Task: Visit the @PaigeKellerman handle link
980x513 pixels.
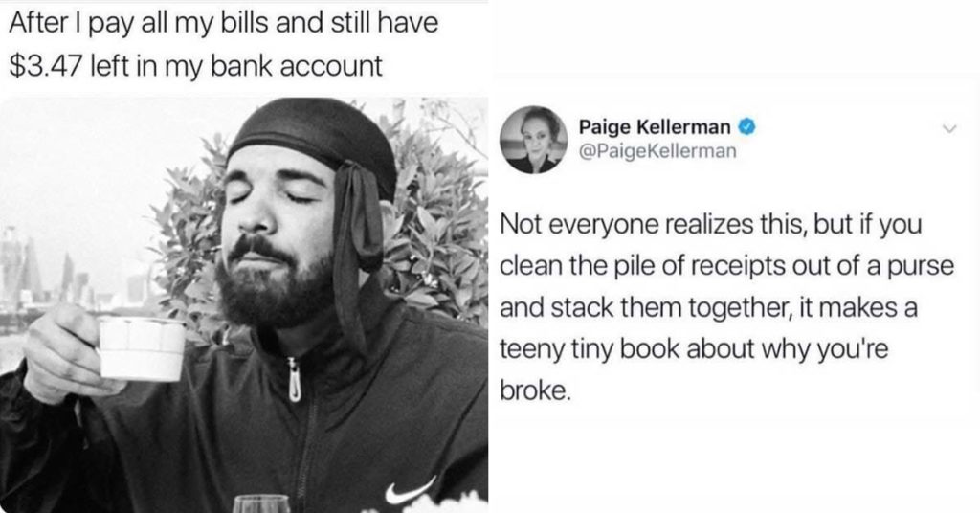Action: coord(657,151)
